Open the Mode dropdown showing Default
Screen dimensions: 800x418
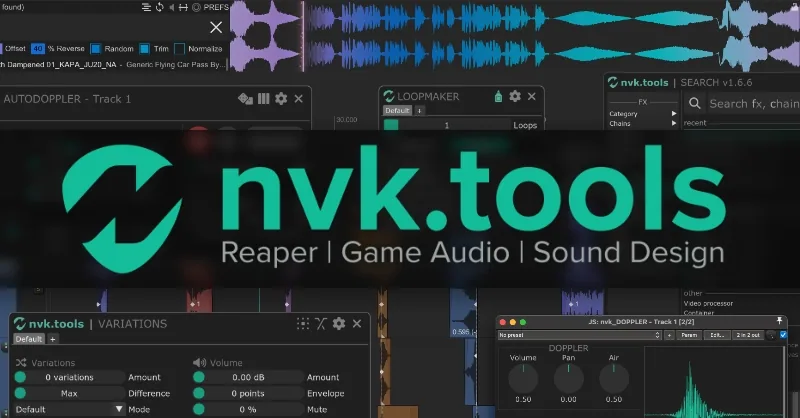point(69,409)
